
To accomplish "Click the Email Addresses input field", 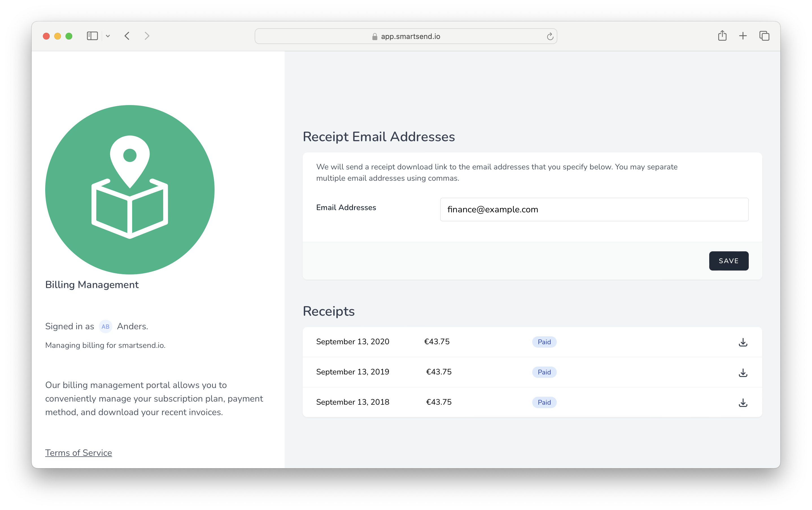I will [x=594, y=210].
